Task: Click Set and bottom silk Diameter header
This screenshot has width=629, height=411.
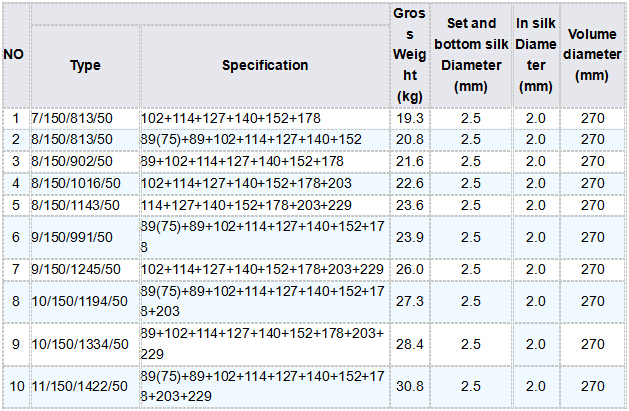Action: (x=470, y=54)
